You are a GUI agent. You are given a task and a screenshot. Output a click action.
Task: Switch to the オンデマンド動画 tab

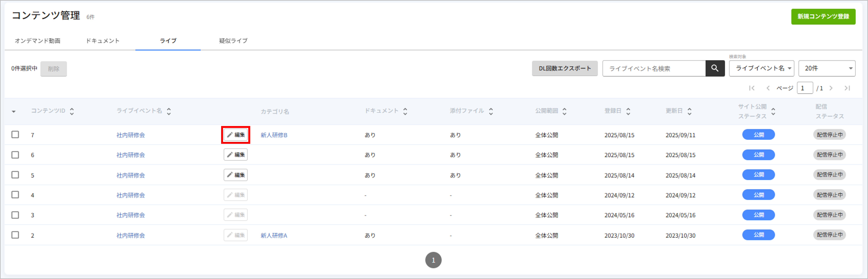click(37, 41)
